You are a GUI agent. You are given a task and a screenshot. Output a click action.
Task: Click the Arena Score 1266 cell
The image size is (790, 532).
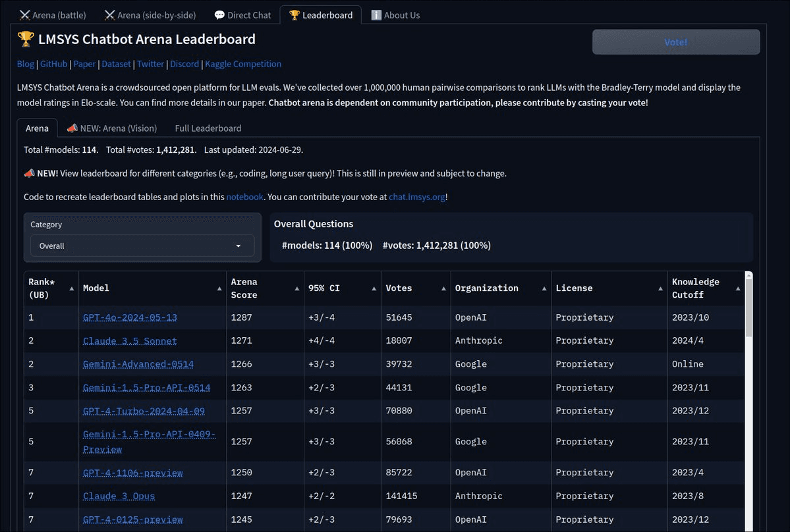[x=265, y=364]
